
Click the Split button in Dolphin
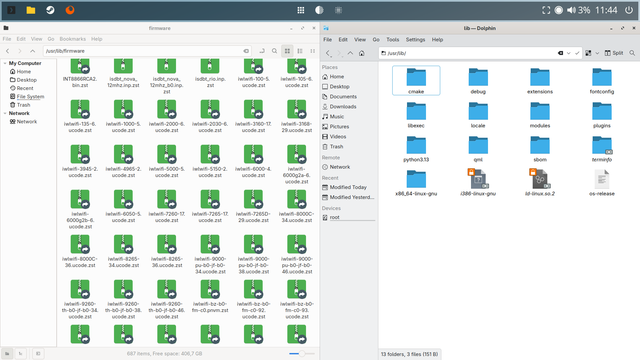click(x=614, y=53)
